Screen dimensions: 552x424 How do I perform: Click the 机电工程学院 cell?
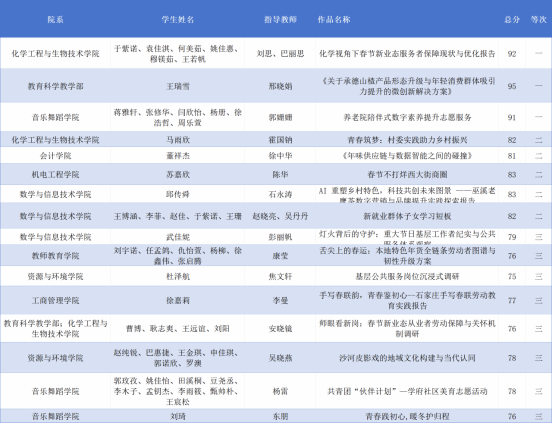[55, 175]
